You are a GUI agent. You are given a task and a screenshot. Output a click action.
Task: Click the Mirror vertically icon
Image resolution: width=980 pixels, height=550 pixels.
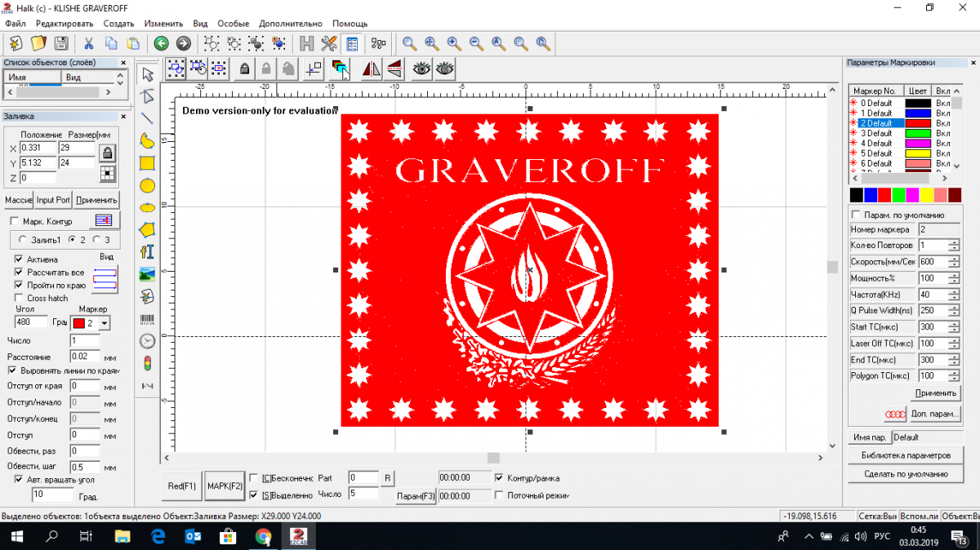point(394,69)
